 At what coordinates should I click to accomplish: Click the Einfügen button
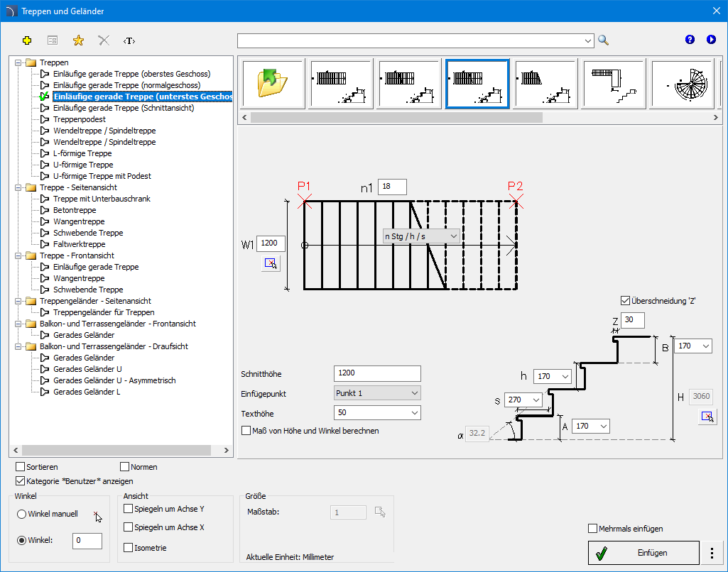[x=643, y=553]
